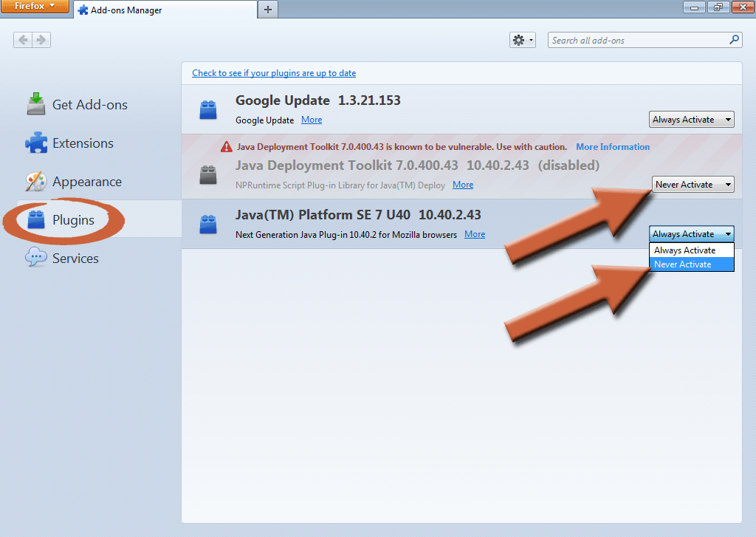Click More next to Java Platform SE 7
Viewport: 756px width, 537px height.
[x=474, y=233]
